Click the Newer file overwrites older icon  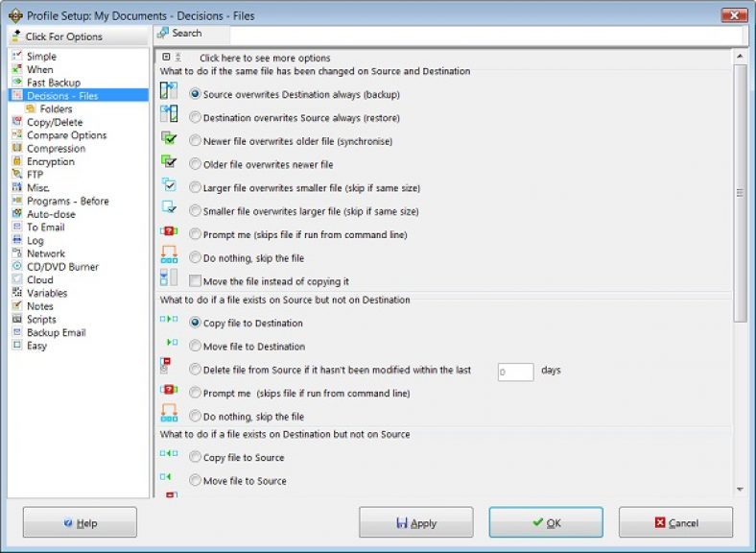(169, 138)
